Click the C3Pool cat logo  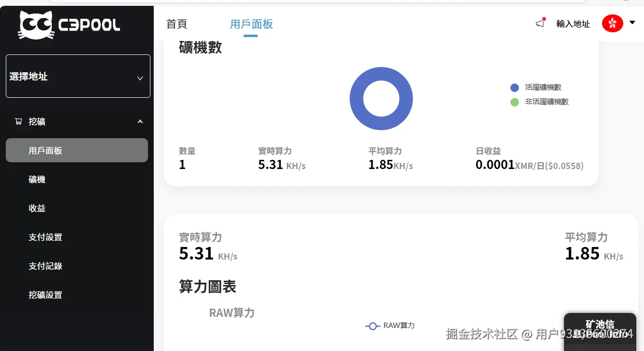(69, 25)
